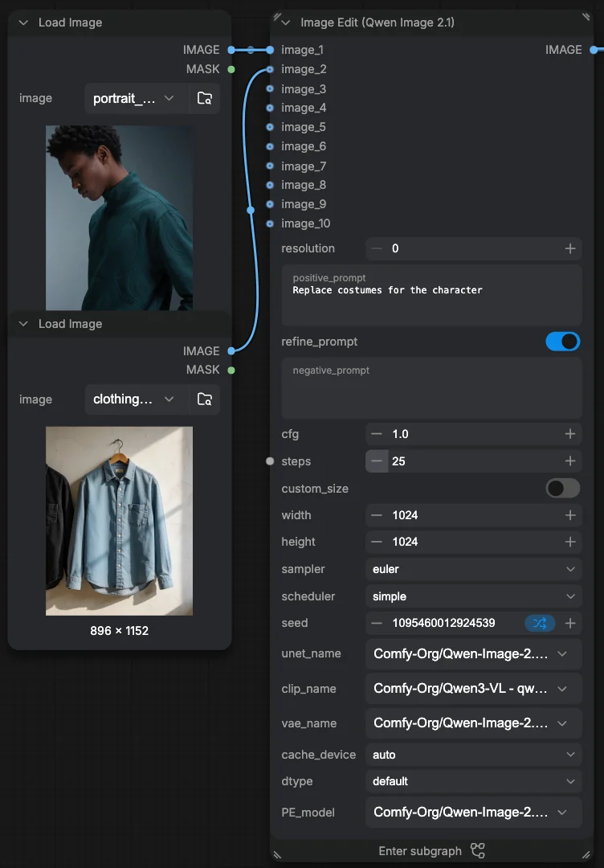Click the image_5 input socket
Screen dimensions: 604x868
(270, 127)
